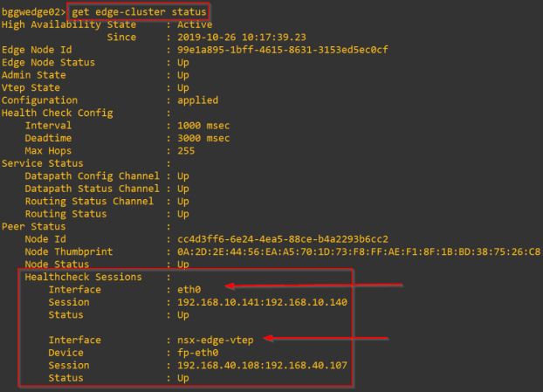Click the Max Hops '255' value
Screen dimensions: 543x392
click(x=187, y=151)
